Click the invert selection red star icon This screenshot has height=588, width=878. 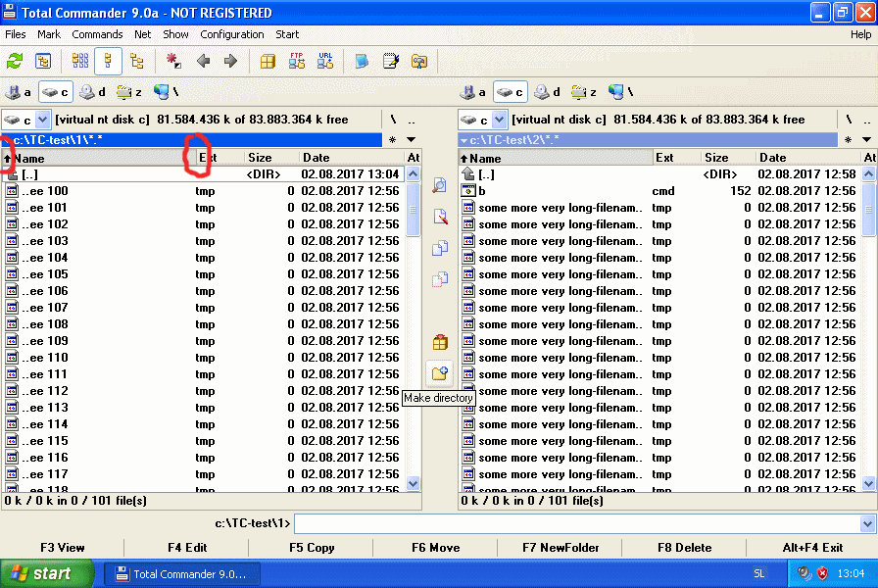pyautogui.click(x=173, y=61)
